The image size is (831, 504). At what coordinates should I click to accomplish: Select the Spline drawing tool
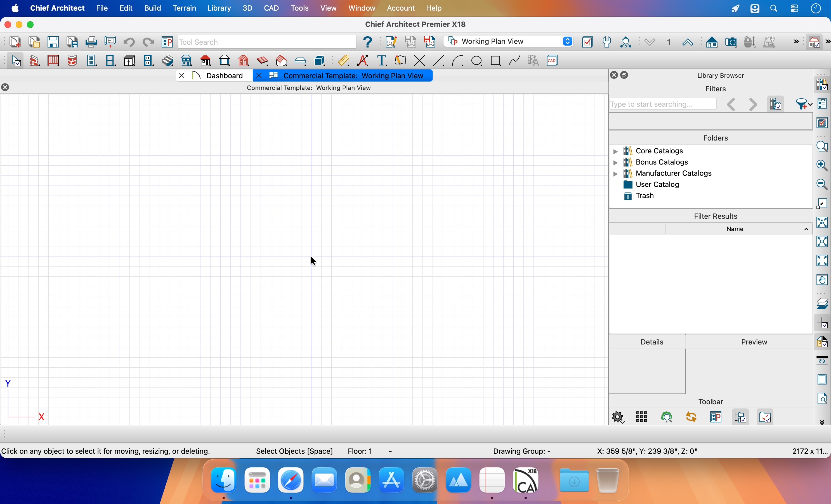click(514, 61)
